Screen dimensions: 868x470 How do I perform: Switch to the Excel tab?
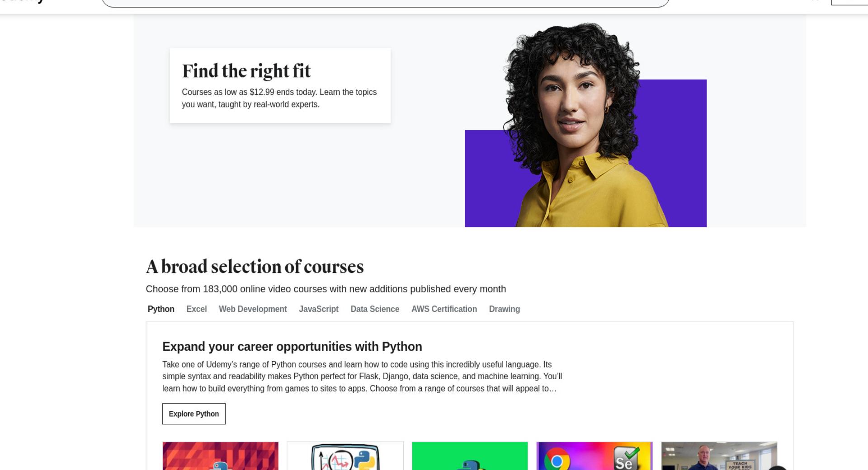click(197, 309)
